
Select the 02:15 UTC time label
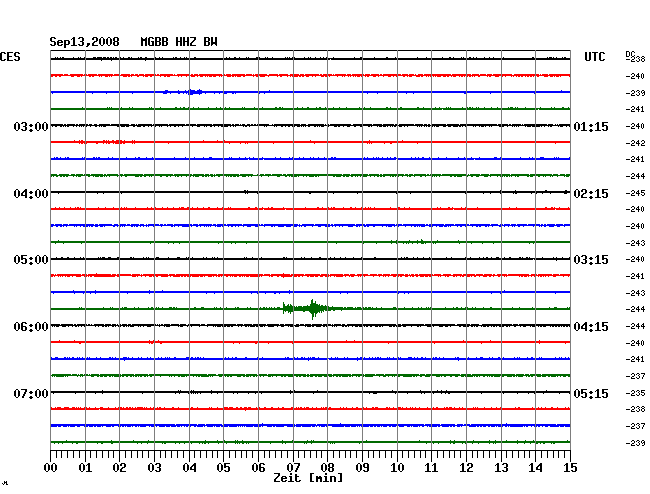[591, 194]
